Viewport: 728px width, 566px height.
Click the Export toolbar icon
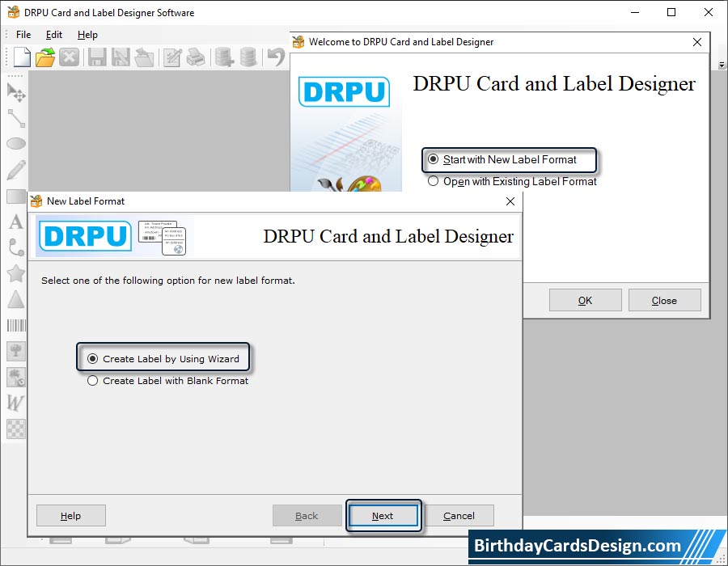[144, 57]
